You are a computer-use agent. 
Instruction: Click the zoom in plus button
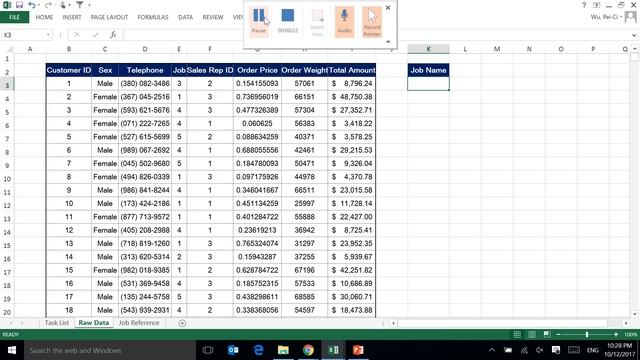tap(616, 335)
